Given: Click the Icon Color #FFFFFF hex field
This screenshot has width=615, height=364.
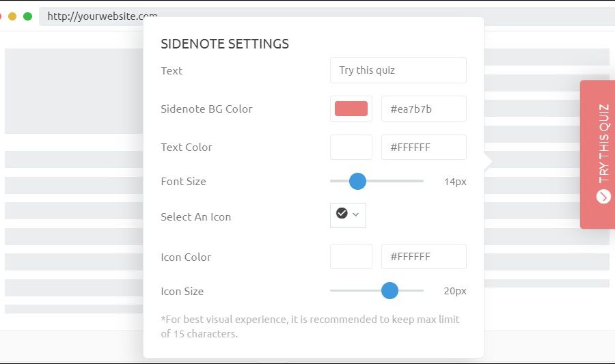Looking at the screenshot, I should click(x=424, y=256).
